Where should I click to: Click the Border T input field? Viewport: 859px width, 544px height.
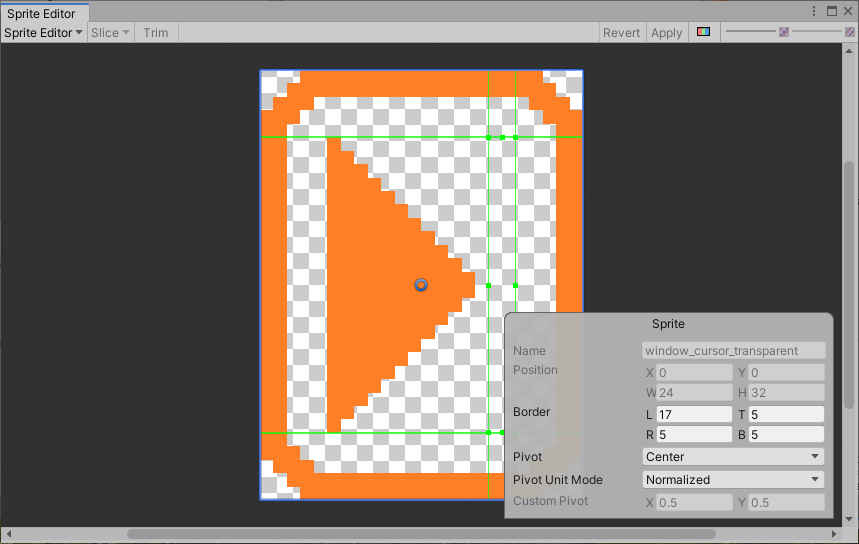(786, 415)
